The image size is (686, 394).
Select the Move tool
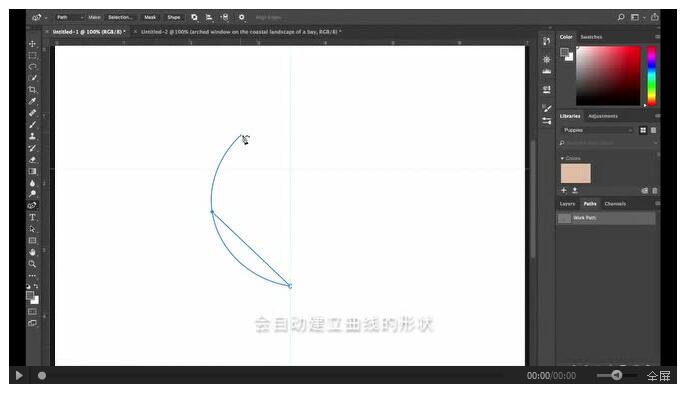click(x=32, y=44)
